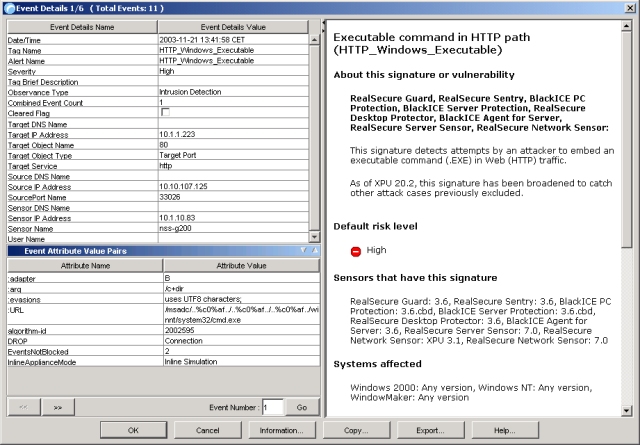Screen dimensions: 640x445
Task: Select Source IP Address value 10.10.107.125
Action: click(233, 186)
